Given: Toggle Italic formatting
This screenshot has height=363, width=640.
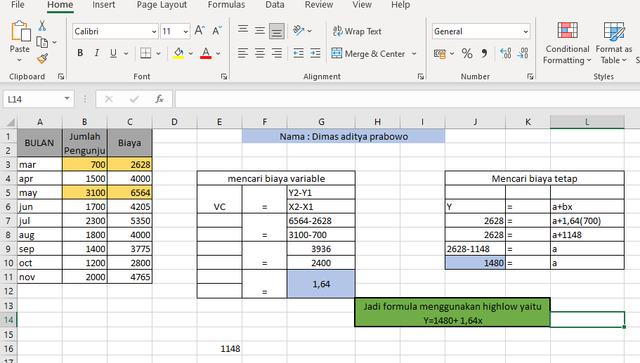Looking at the screenshot, I should [97, 53].
